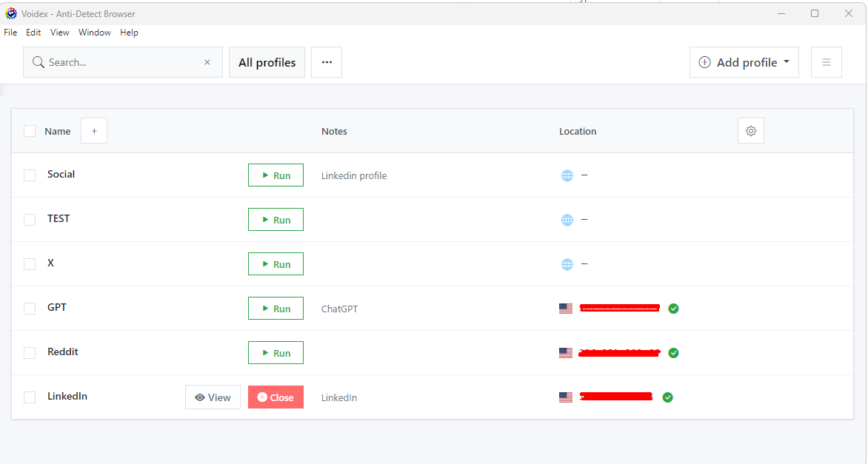Click the search magnifier icon
This screenshot has height=464, width=868.
tap(39, 62)
